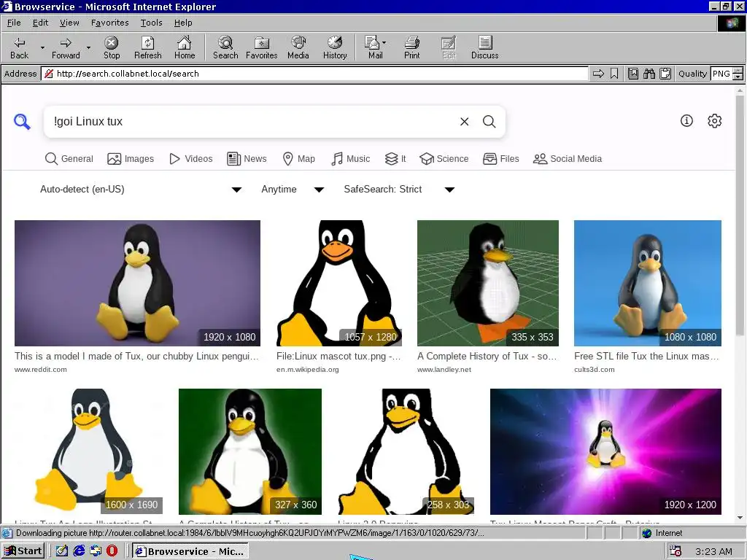The height and width of the screenshot is (560, 747).
Task: Click the Go arrow next to address bar
Action: [x=598, y=74]
